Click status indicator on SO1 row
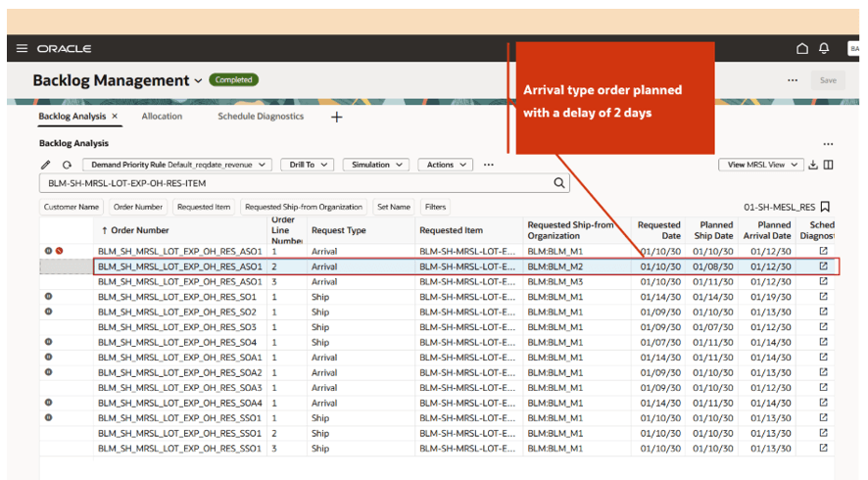Viewport: 868px width, 480px height. coord(49,296)
